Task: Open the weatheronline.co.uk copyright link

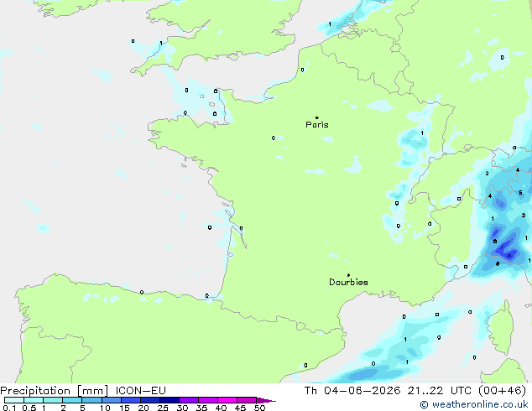Action: pos(474,404)
